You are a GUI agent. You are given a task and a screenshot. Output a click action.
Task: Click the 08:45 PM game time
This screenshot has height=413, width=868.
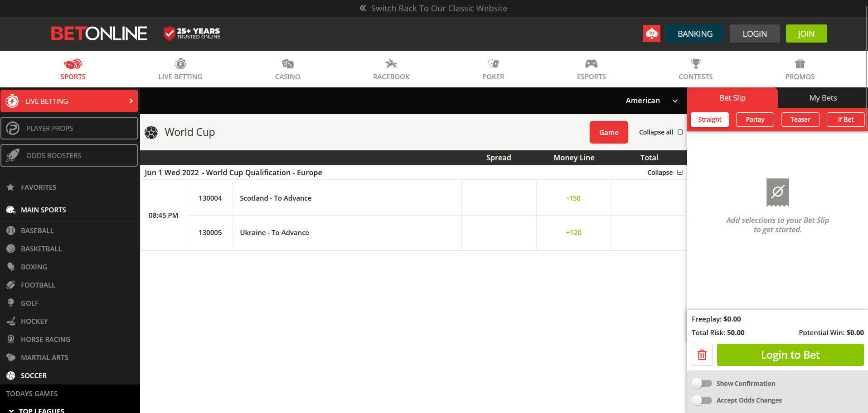163,215
